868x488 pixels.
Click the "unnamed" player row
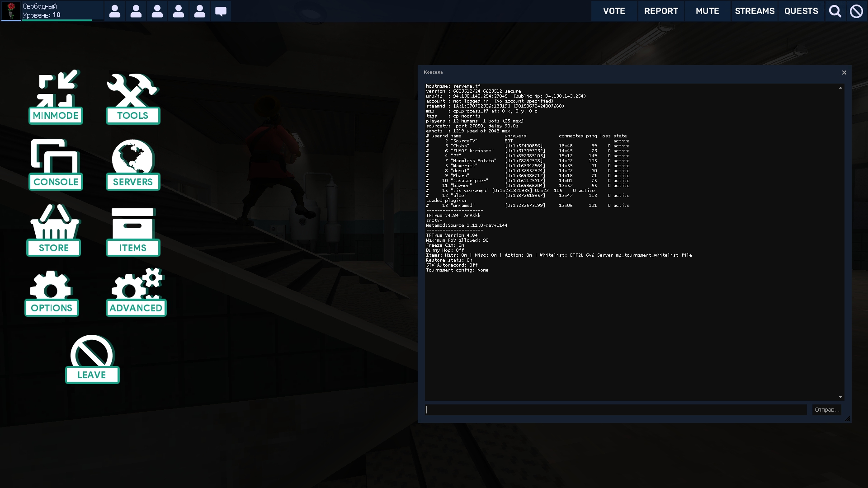[x=528, y=205]
